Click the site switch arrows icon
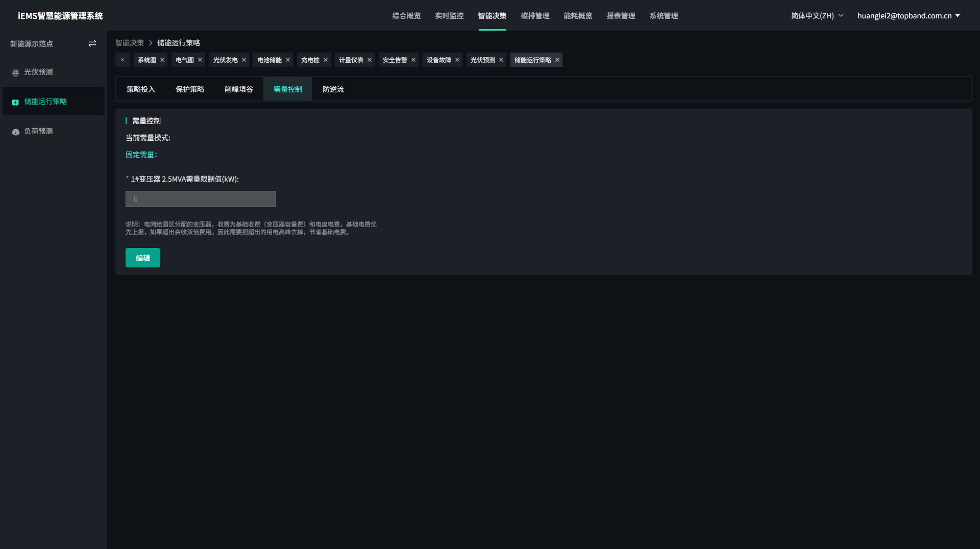980x549 pixels. pos(92,44)
